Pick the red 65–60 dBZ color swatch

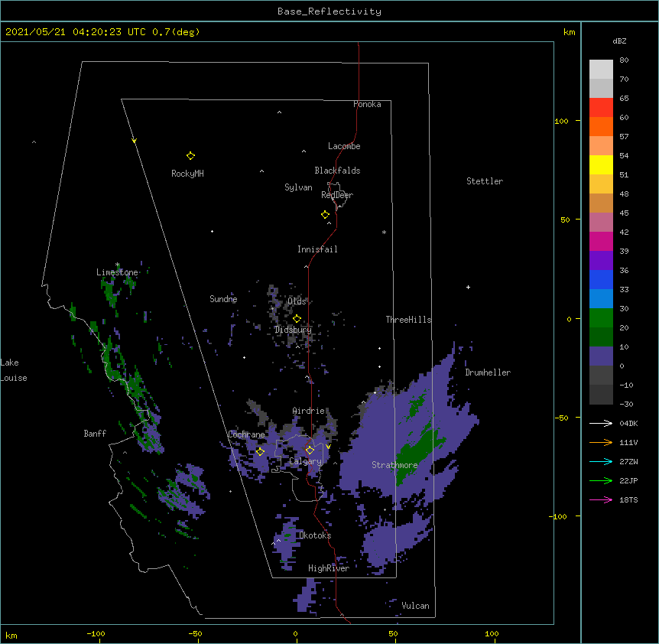tap(601, 108)
